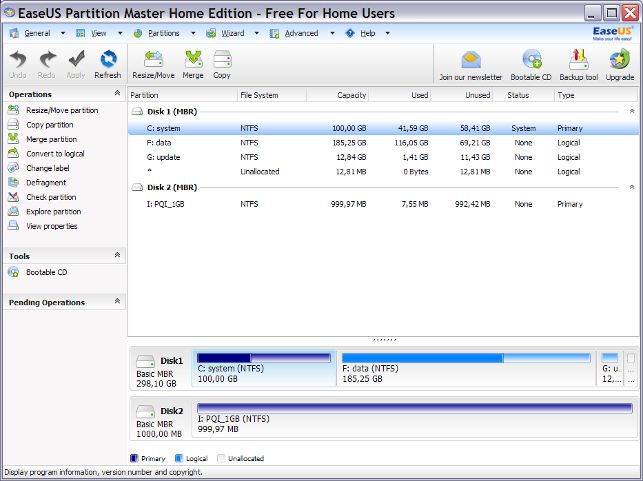The image size is (643, 481).
Task: Open the Help menu
Action: 368,33
